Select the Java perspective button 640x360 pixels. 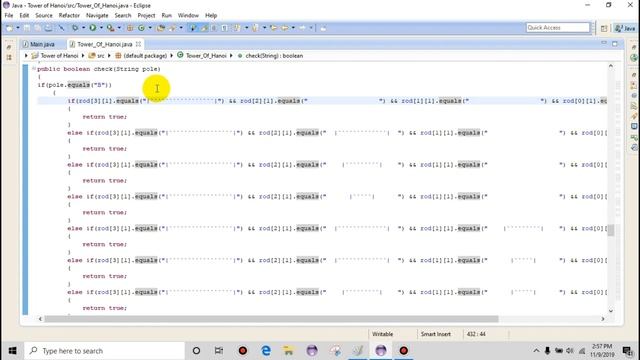click(625, 28)
